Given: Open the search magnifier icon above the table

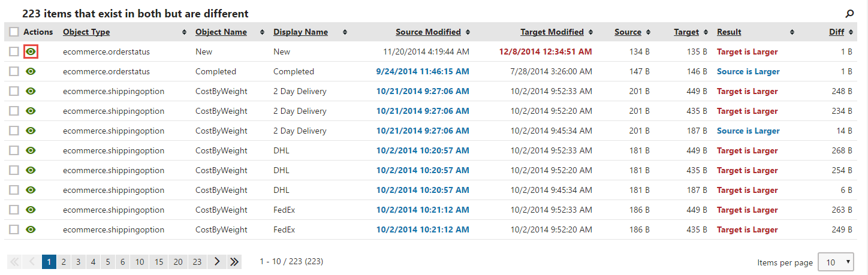Looking at the screenshot, I should click(x=849, y=13).
